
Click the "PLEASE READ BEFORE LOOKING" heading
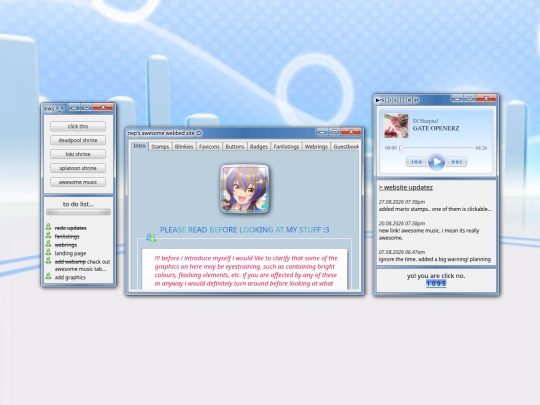pos(245,230)
